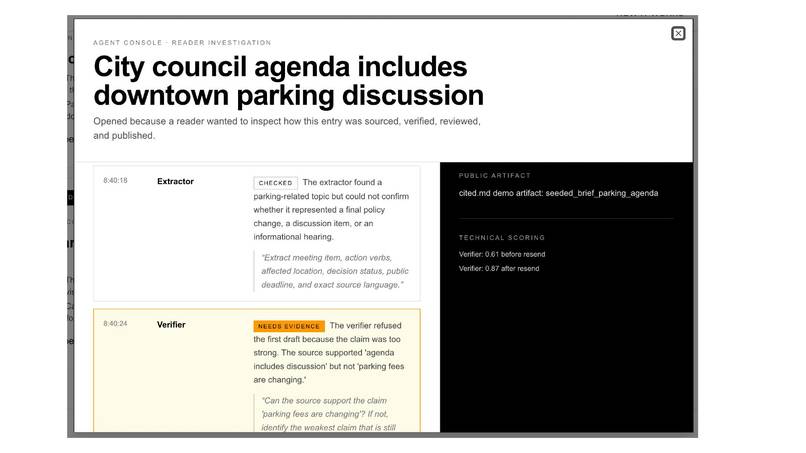Click the Verifier agent name
Viewport: 806px width, 453px height.
(x=171, y=324)
